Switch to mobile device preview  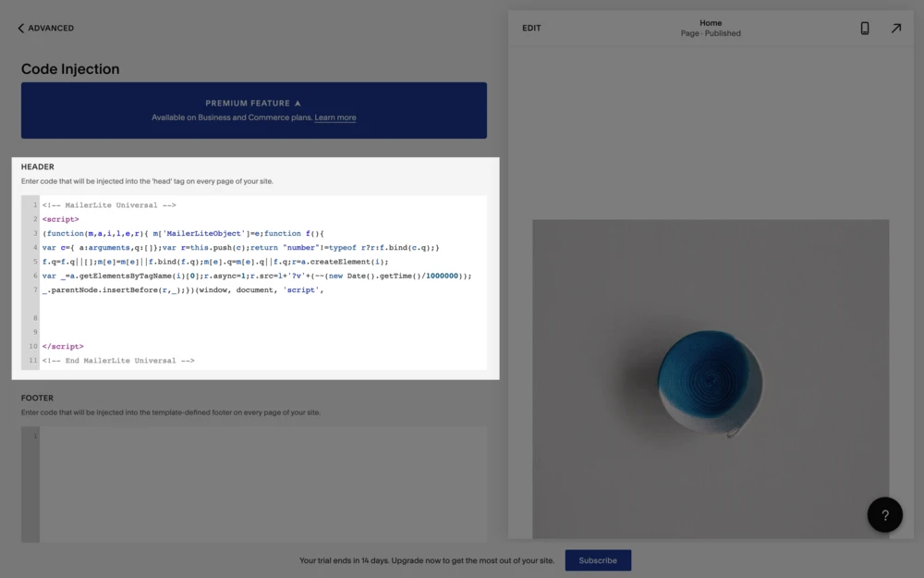[865, 29]
